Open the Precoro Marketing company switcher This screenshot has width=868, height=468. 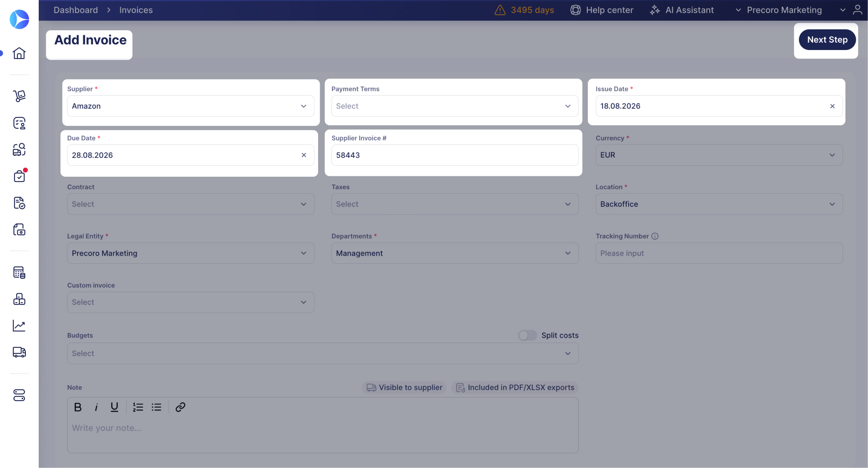coord(778,10)
